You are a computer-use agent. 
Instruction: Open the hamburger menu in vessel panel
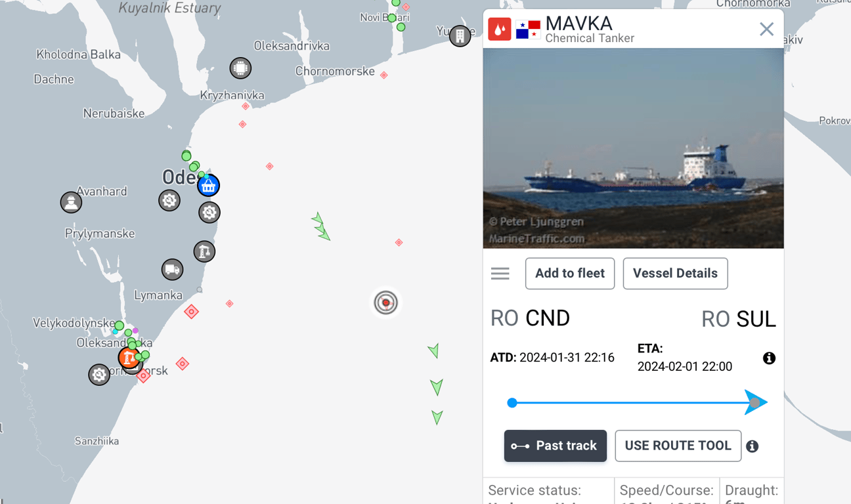(500, 274)
